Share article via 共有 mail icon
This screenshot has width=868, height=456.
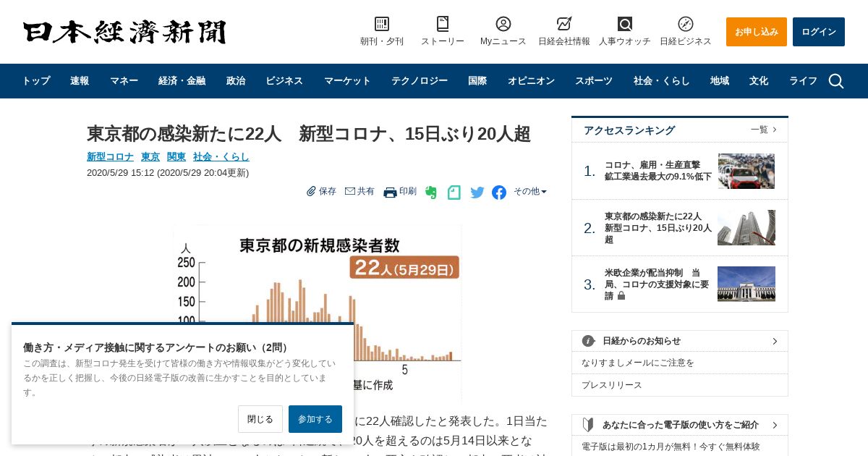coord(359,191)
